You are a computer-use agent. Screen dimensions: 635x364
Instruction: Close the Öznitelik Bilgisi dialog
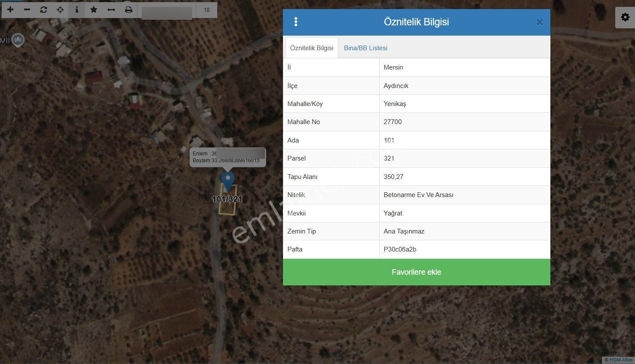(540, 22)
